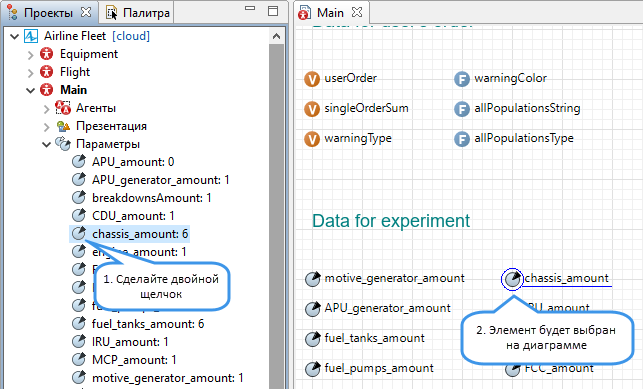Click the Main agent type icon in tree
This screenshot has height=389, width=643.
46,90
